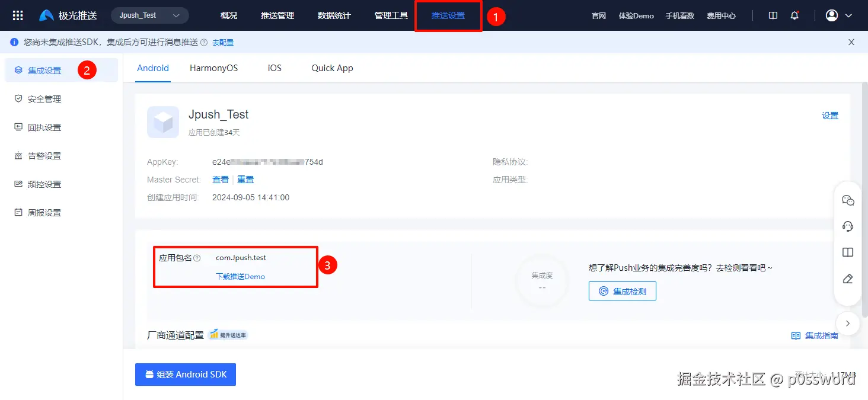
Task: Click the 极光推送 logo
Action: (68, 16)
